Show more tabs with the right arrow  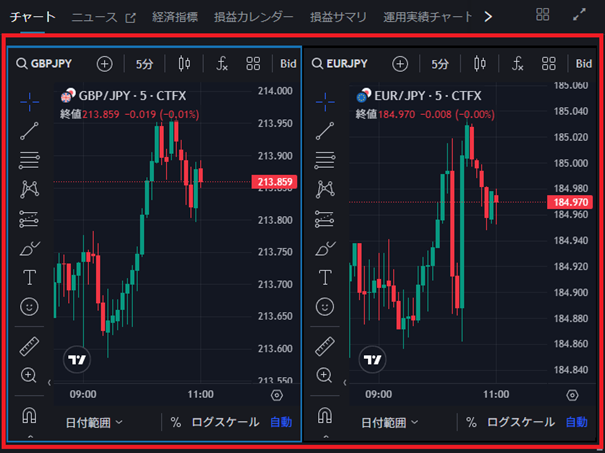(x=488, y=17)
